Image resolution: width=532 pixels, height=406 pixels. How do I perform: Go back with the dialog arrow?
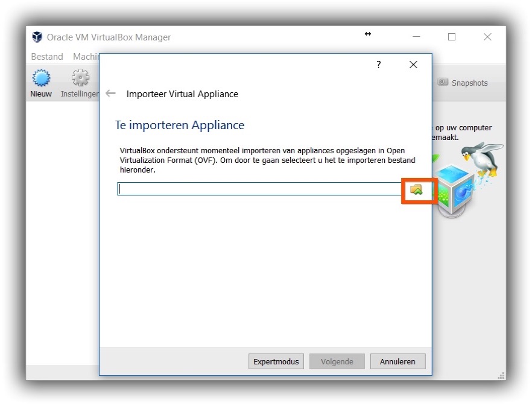[x=110, y=94]
